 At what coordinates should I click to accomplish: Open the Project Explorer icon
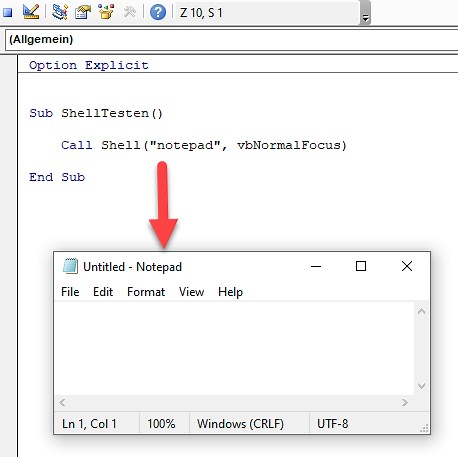(x=60, y=12)
